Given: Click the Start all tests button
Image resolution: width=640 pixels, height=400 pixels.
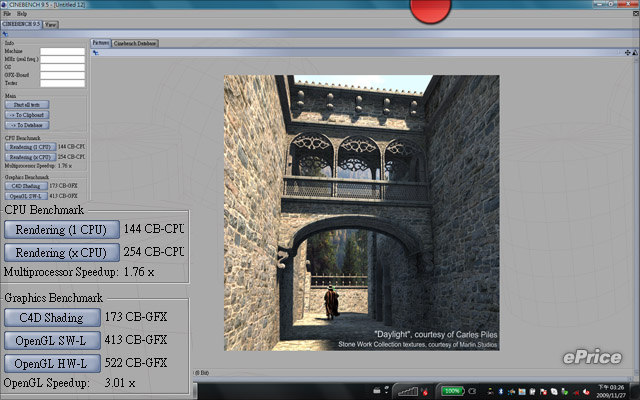Looking at the screenshot, I should 27,104.
